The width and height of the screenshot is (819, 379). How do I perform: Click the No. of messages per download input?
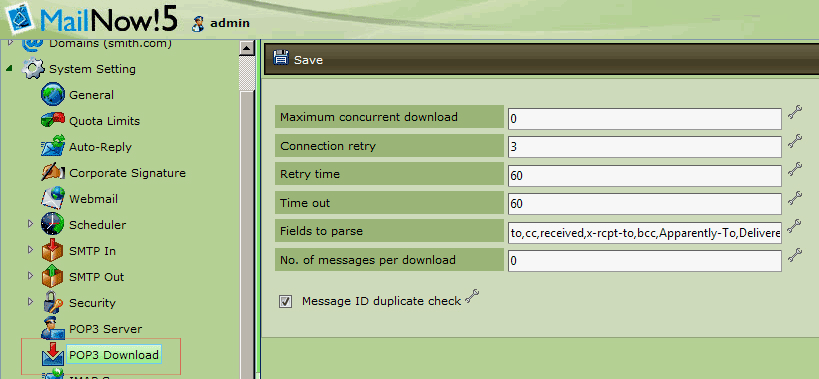[x=645, y=260]
